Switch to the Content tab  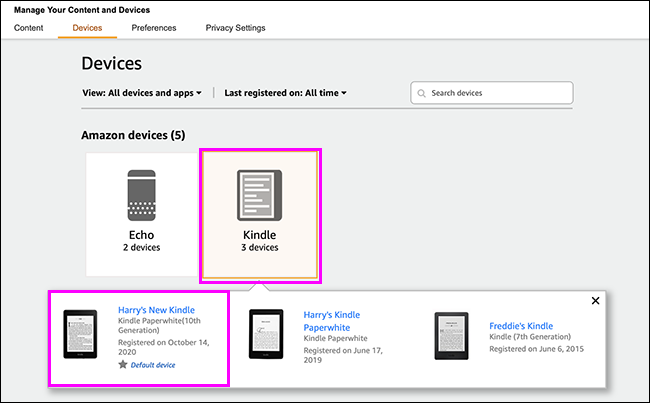coord(29,28)
